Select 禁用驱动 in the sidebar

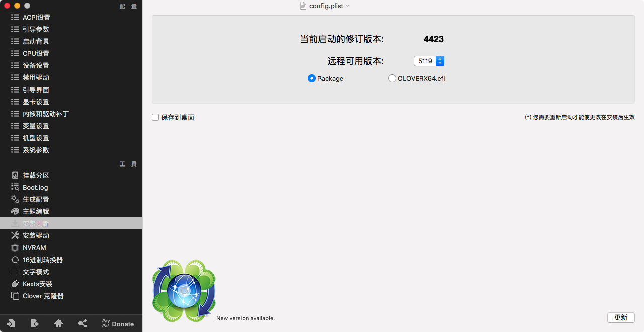71,77
